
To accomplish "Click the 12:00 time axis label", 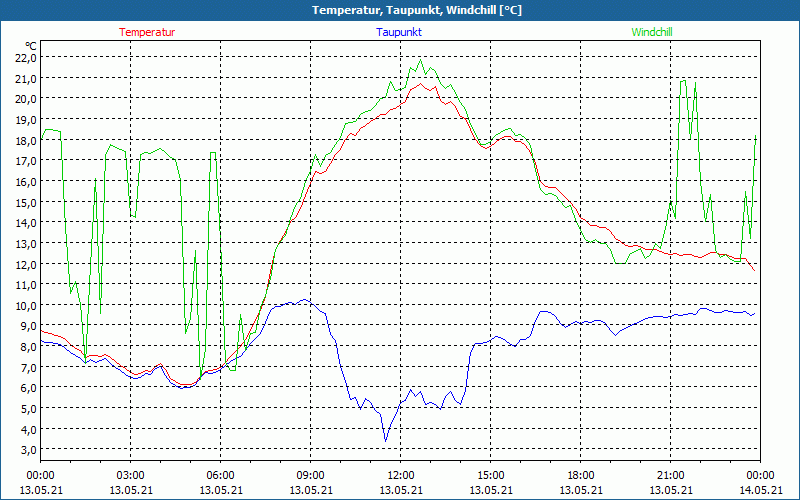I will click(x=401, y=476).
